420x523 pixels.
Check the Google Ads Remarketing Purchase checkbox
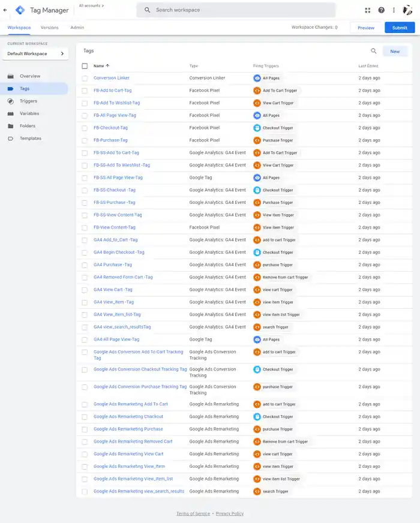85,429
